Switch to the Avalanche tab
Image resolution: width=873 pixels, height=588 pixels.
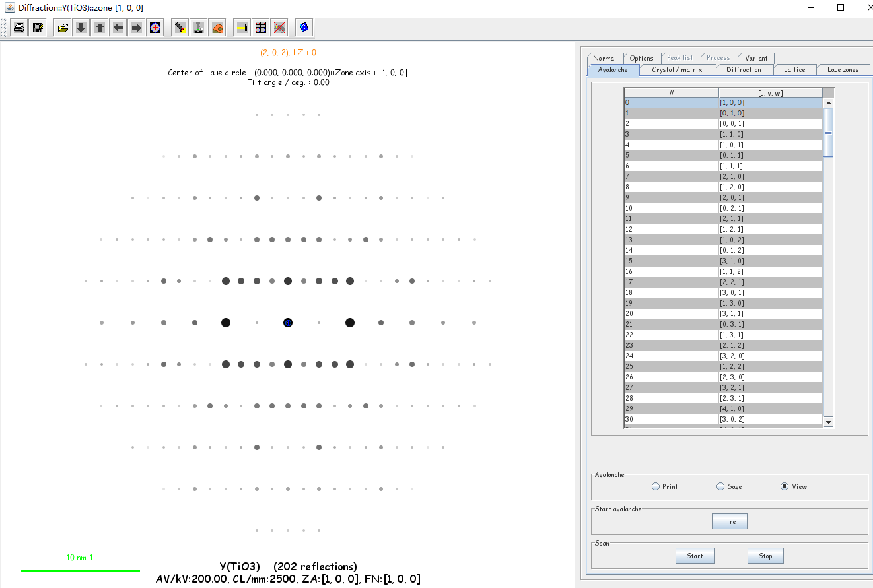613,69
